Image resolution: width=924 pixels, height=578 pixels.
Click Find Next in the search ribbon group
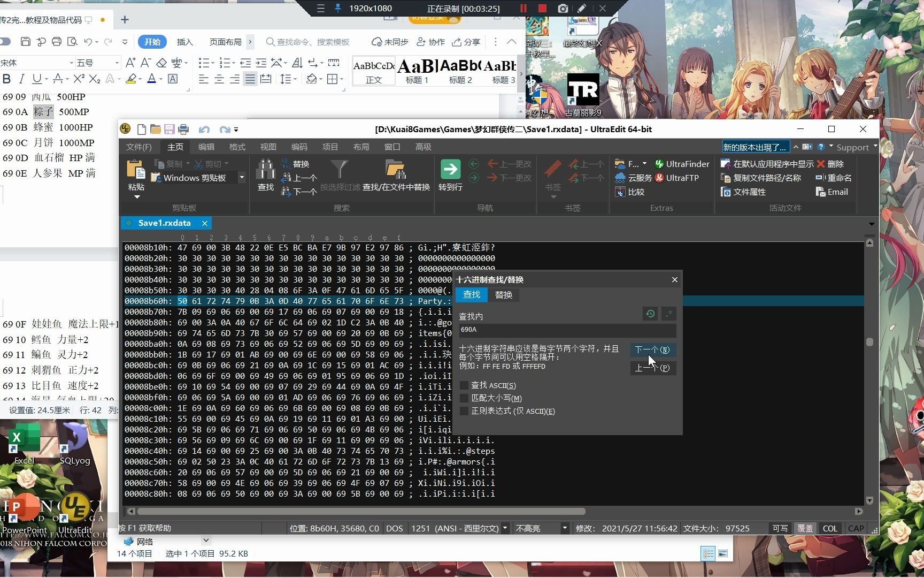[x=299, y=192]
